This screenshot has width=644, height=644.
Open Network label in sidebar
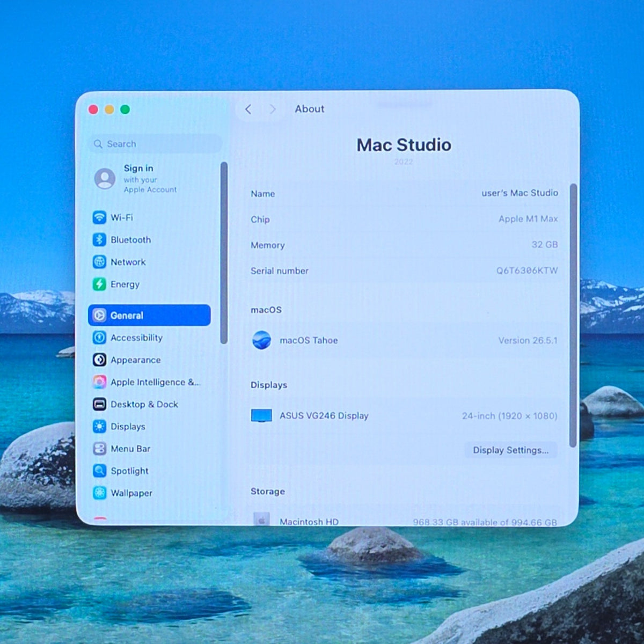point(128,262)
